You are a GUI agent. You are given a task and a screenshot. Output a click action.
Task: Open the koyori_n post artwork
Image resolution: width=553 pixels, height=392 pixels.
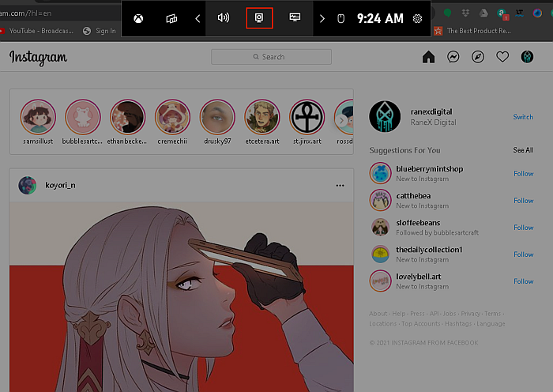[181, 296]
